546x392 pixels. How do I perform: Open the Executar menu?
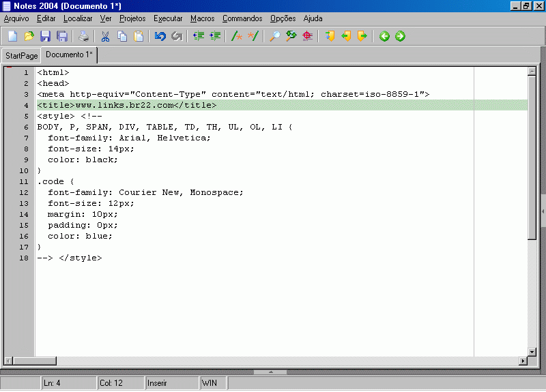click(x=168, y=18)
